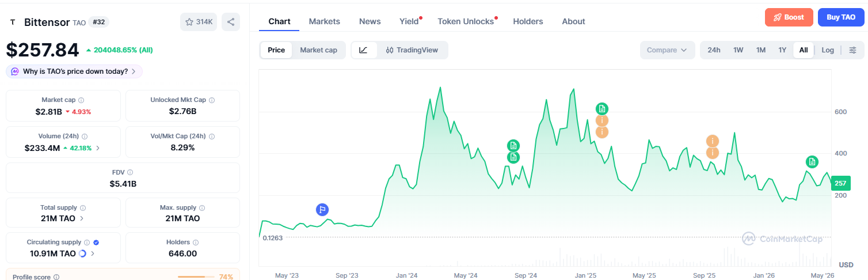Expand Total supply details chevron

81,218
